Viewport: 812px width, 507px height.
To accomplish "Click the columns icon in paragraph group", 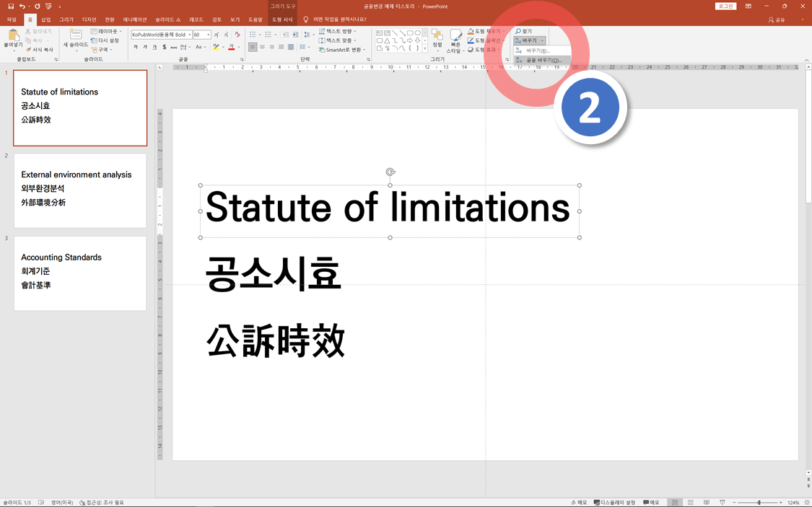I will point(304,47).
